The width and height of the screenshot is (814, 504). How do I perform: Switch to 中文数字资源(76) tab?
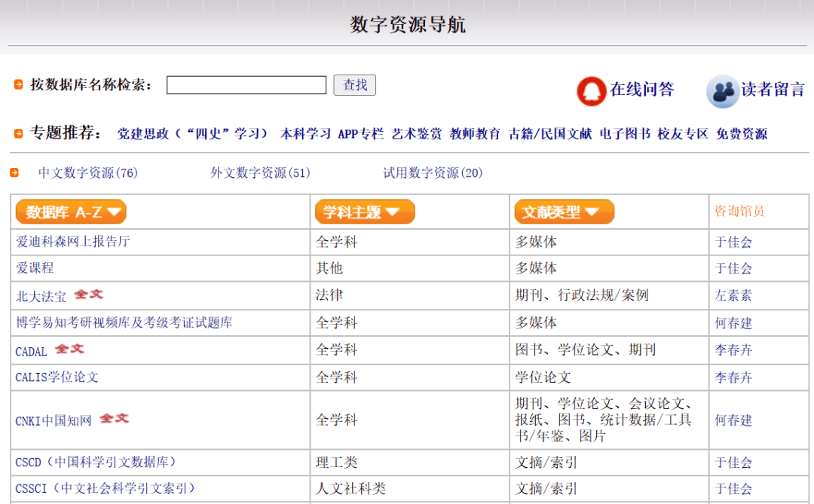pos(88,173)
